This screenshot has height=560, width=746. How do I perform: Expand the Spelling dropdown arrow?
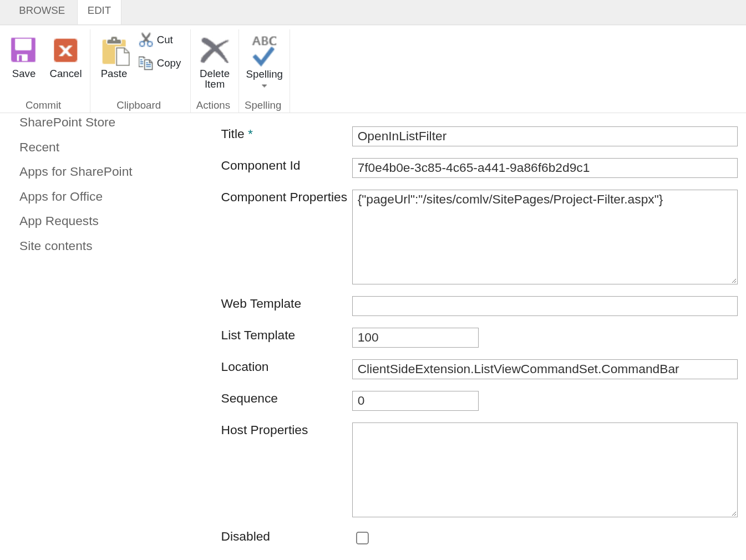click(x=265, y=86)
